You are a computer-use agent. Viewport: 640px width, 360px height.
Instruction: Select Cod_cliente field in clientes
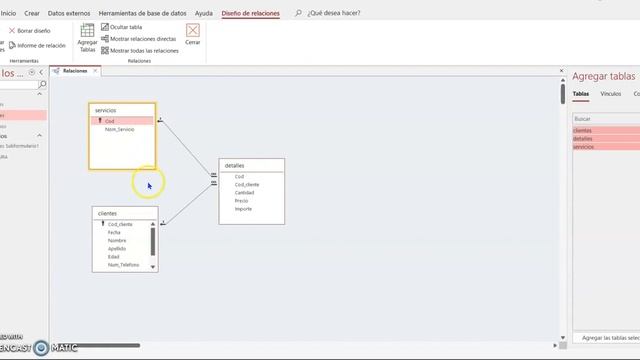pyautogui.click(x=120, y=224)
